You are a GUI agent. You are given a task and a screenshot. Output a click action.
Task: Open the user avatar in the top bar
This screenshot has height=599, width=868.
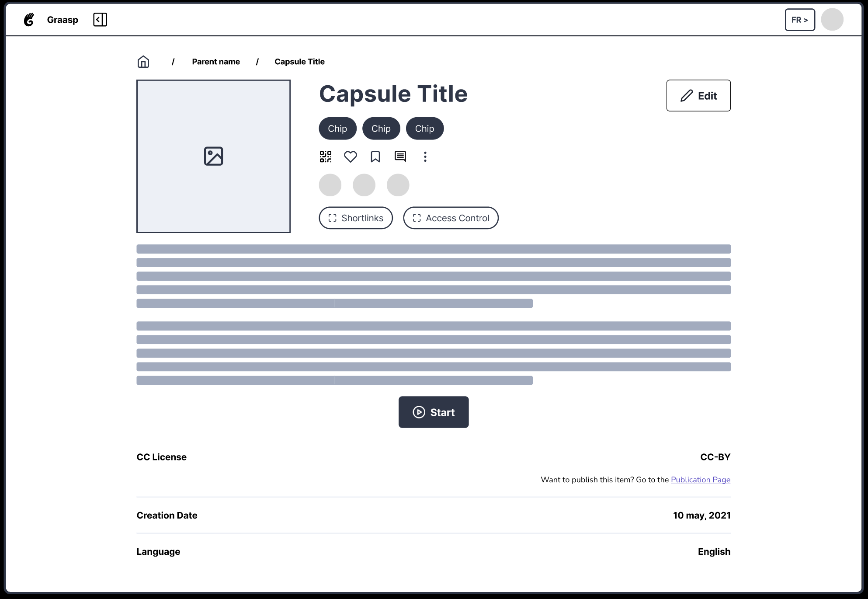tap(832, 19)
